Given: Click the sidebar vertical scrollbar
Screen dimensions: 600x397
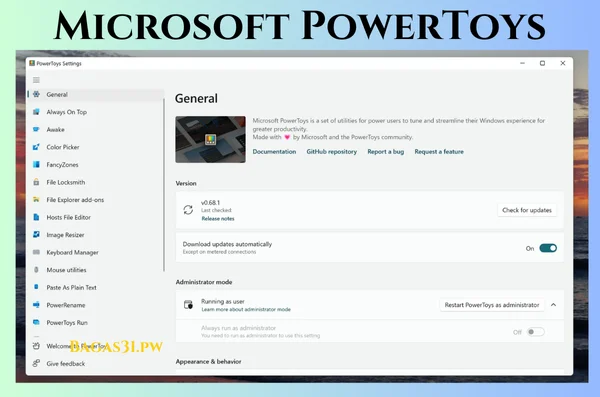Looking at the screenshot, I should [164, 185].
